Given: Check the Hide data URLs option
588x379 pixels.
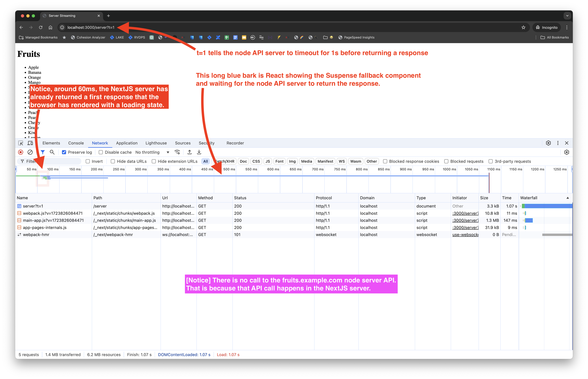Looking at the screenshot, I should [113, 161].
